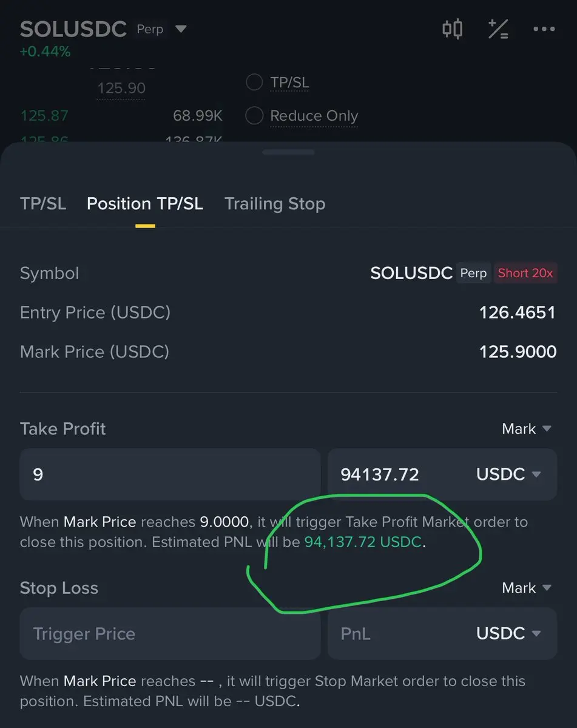Tap the 125.90 order book price
Image resolution: width=577 pixels, height=728 pixels.
[121, 89]
